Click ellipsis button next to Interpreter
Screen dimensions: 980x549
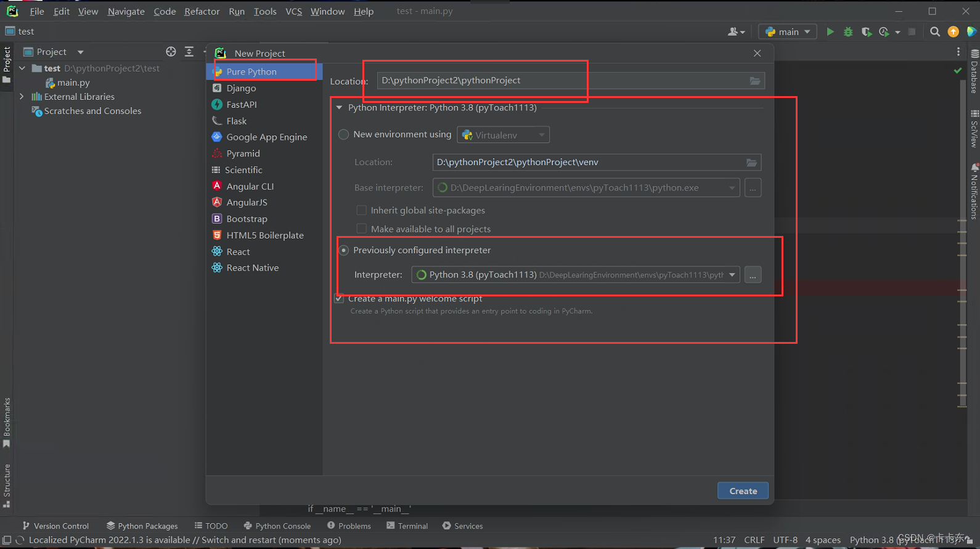click(753, 275)
